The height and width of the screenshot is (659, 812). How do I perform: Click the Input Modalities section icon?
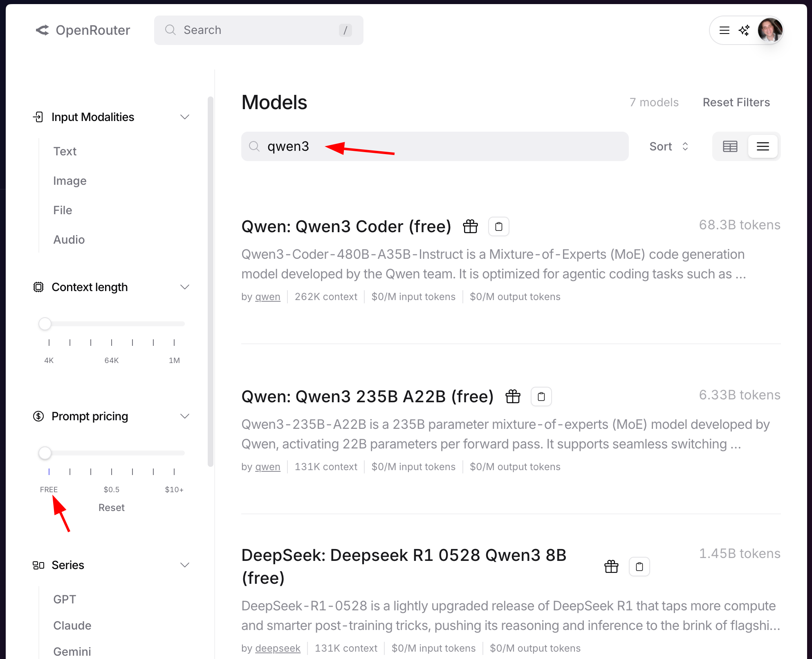(x=38, y=117)
